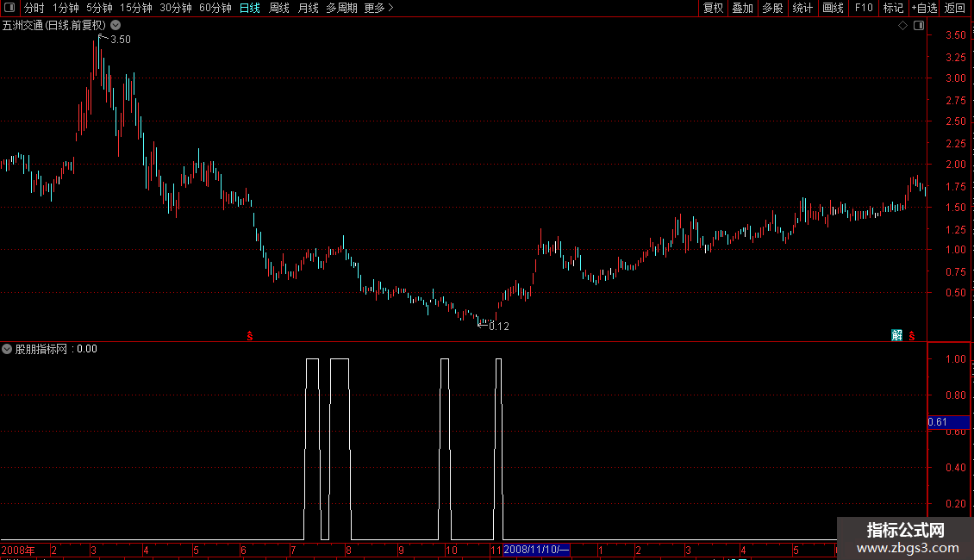Add stock via +自选 button
Screen dimensions: 974x560
pos(924,8)
